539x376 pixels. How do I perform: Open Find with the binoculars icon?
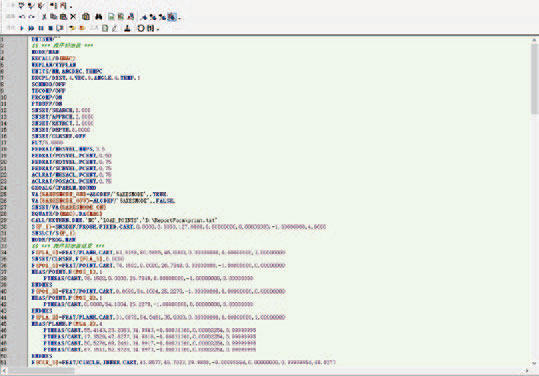[x=99, y=16]
